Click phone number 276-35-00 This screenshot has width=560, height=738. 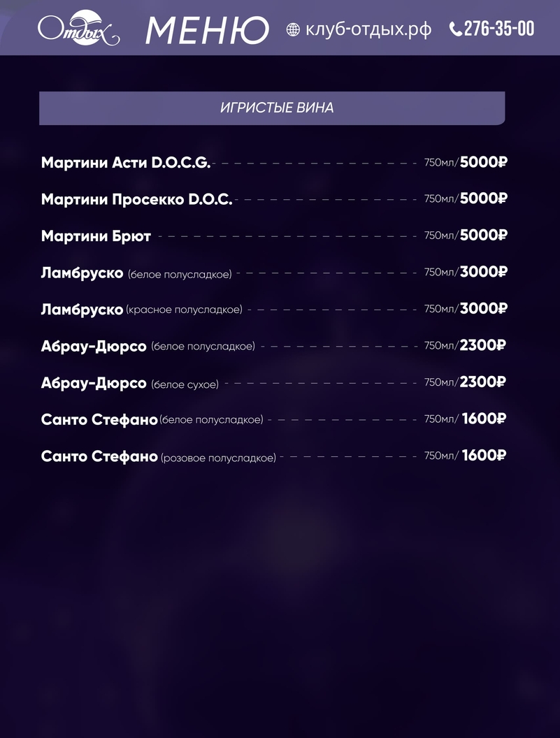(x=498, y=29)
